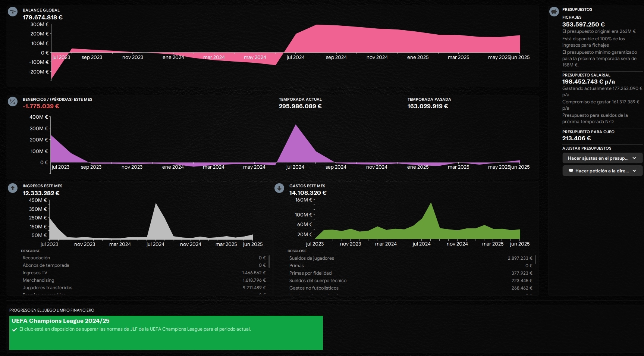This screenshot has height=356, width=644.
Task: Select the Primas por fidelidad row
Action: point(411,273)
